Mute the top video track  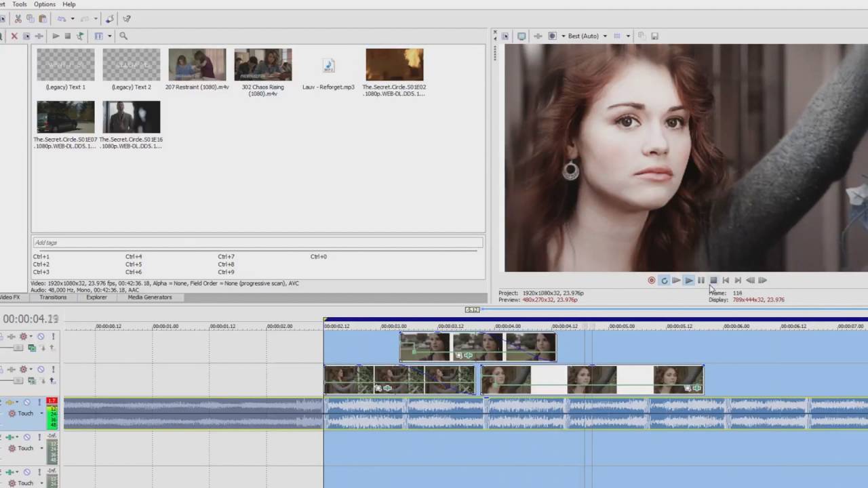point(41,336)
